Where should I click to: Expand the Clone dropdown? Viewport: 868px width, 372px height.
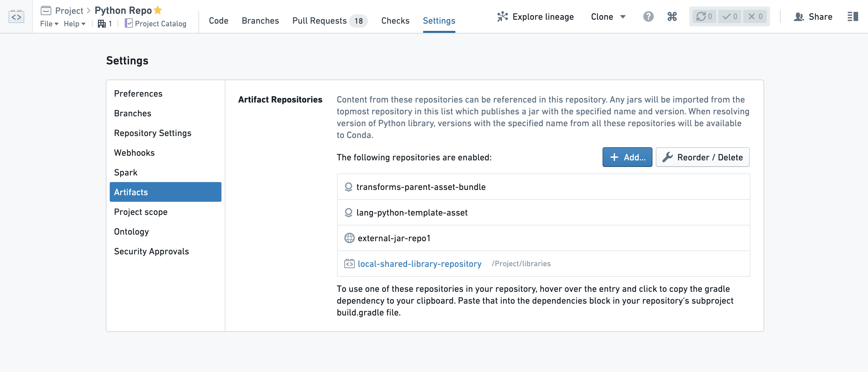click(x=608, y=16)
